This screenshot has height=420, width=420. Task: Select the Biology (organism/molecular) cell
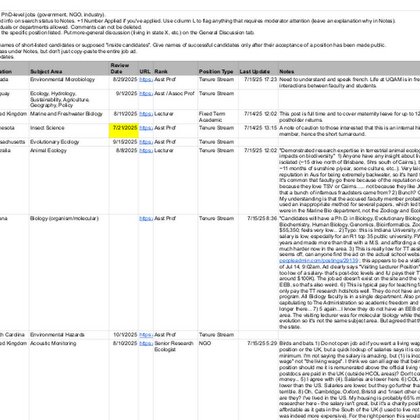[69, 272]
